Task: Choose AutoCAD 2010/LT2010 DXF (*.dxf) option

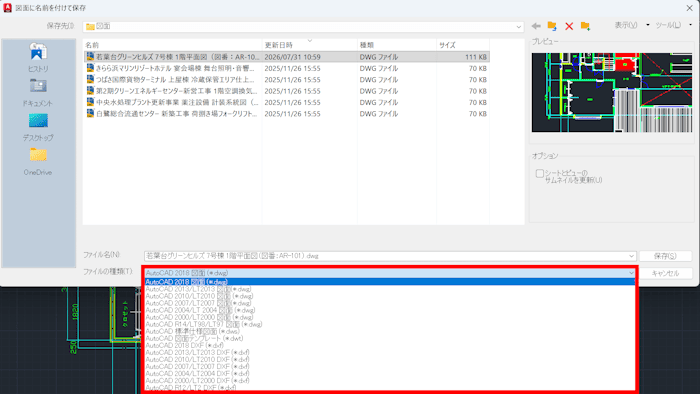Action: pos(390,359)
